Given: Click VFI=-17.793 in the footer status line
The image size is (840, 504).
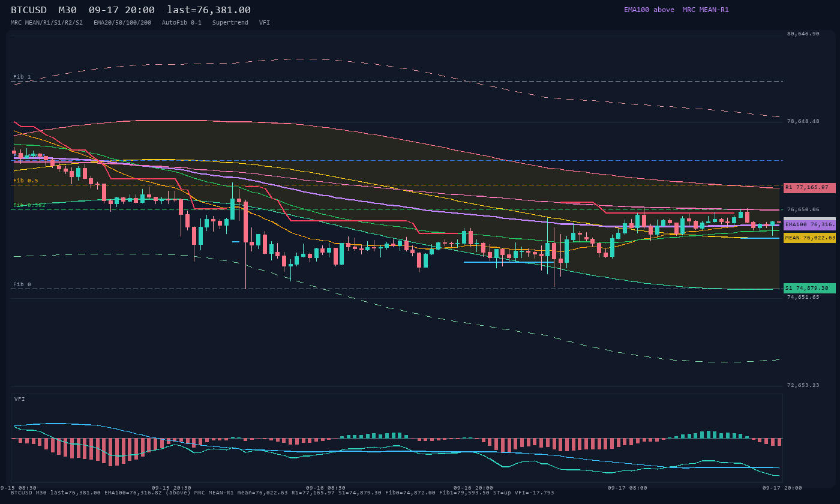Looking at the screenshot, I should coord(535,493).
